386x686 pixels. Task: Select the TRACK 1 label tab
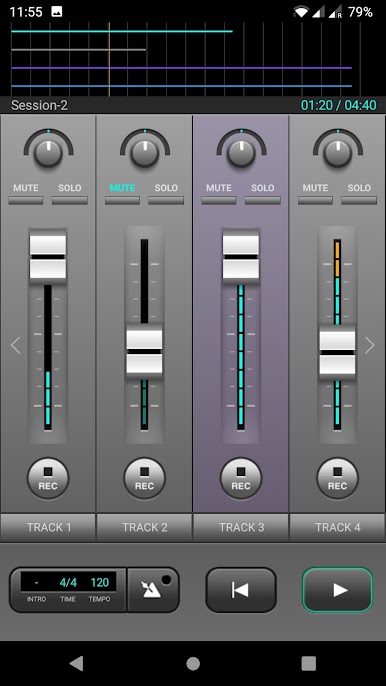point(48,527)
